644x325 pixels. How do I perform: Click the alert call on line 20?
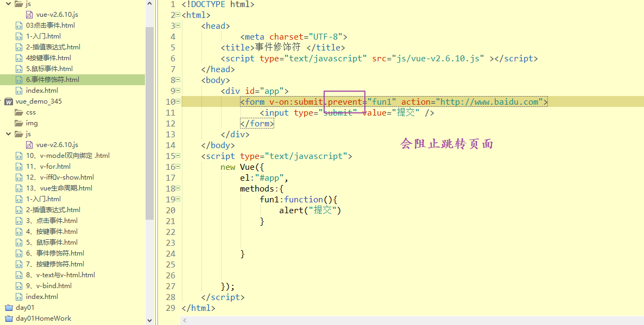(x=310, y=211)
